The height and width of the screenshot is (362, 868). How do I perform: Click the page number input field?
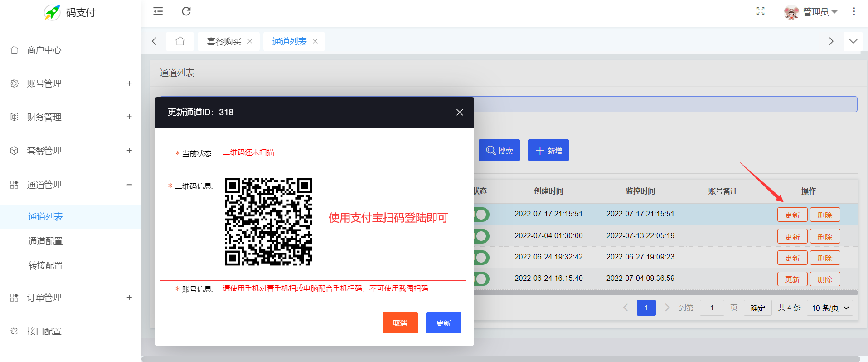point(712,308)
